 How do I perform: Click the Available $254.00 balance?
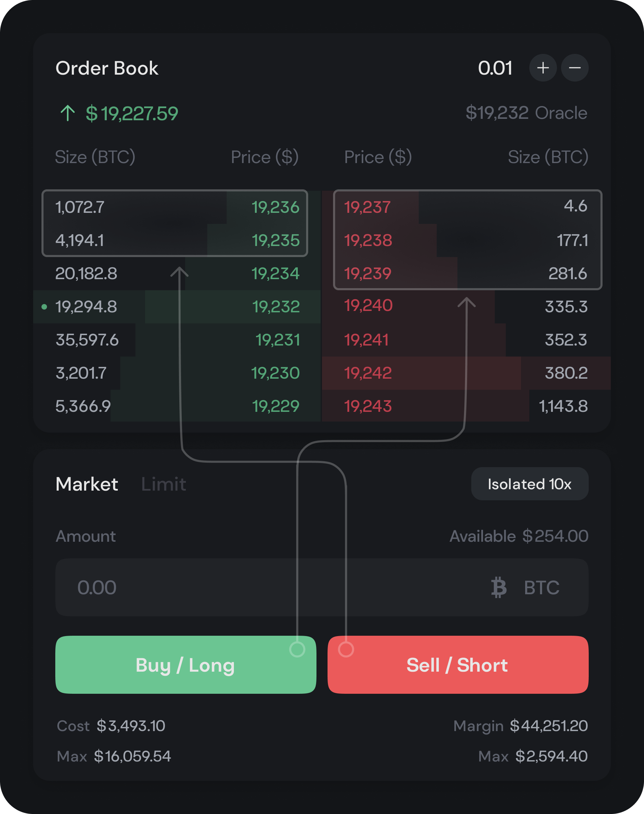click(519, 536)
